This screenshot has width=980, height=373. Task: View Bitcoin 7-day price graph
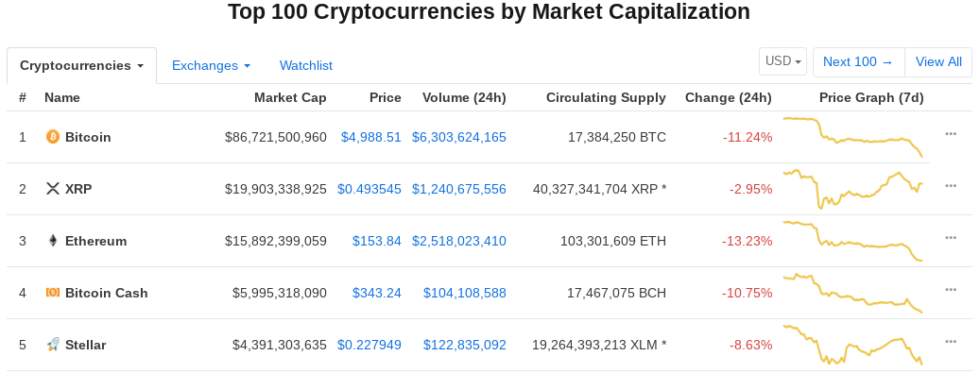point(853,137)
